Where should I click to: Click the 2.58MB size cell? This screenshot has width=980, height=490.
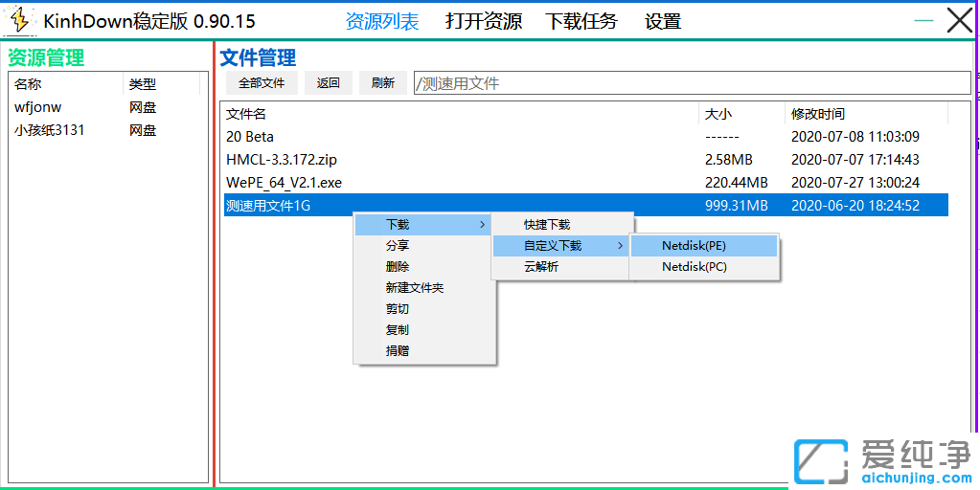click(x=729, y=160)
